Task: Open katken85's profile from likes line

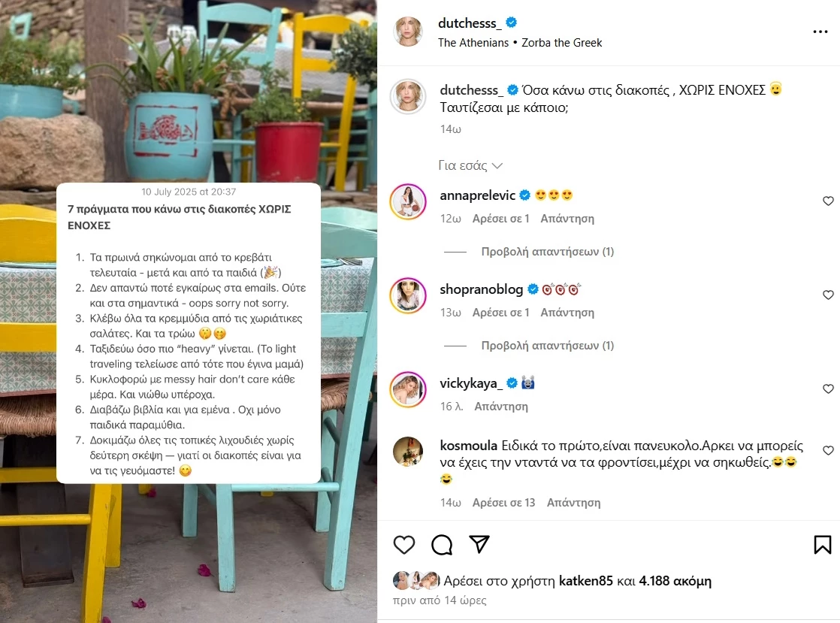Action: pos(585,581)
